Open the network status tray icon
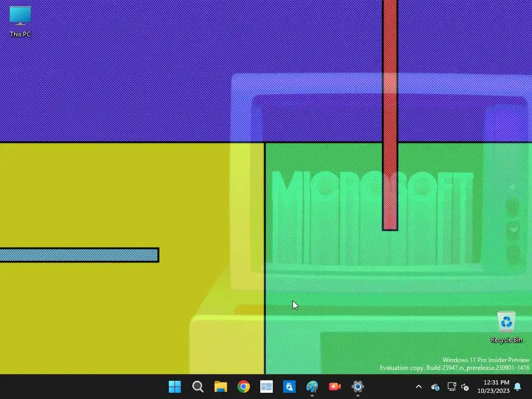532x399 pixels. click(x=451, y=387)
